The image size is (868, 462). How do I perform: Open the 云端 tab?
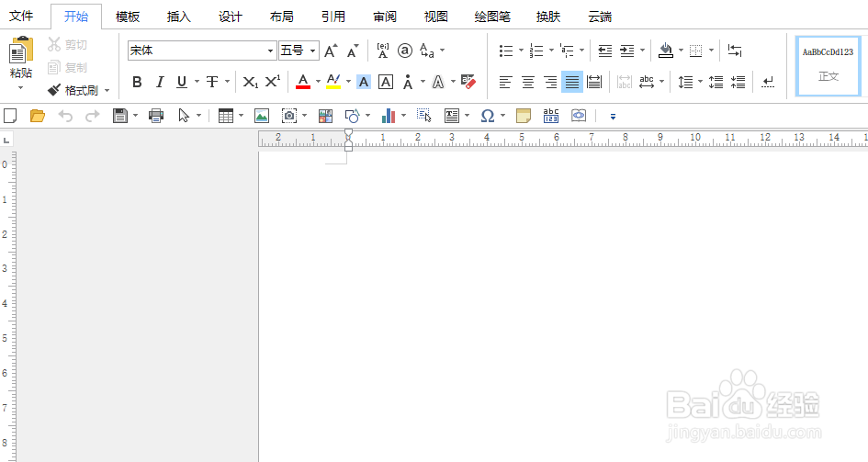point(600,17)
